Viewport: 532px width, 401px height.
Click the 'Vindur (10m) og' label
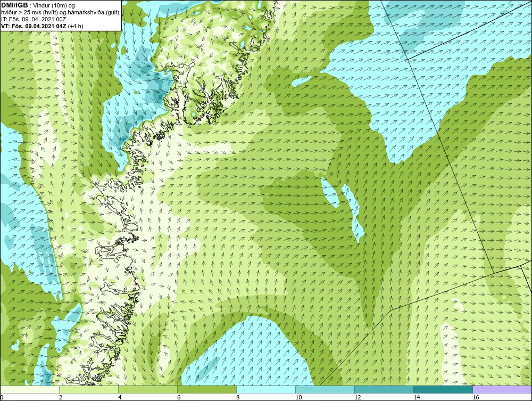[54, 6]
